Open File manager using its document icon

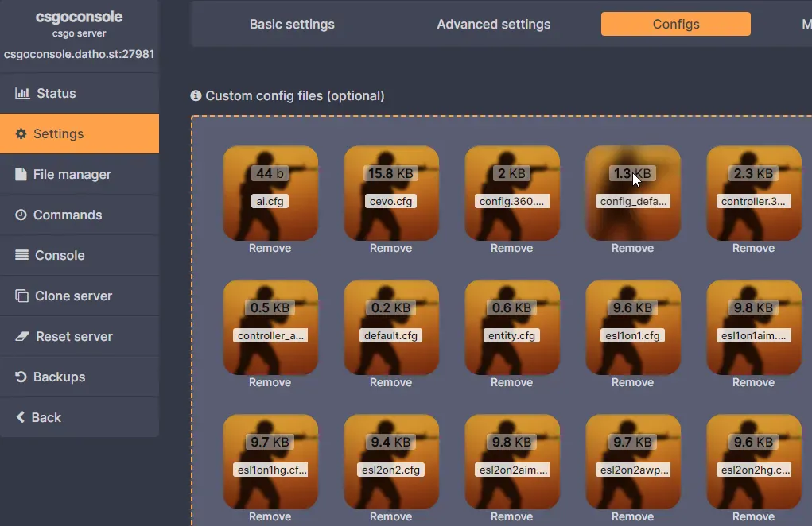point(21,174)
